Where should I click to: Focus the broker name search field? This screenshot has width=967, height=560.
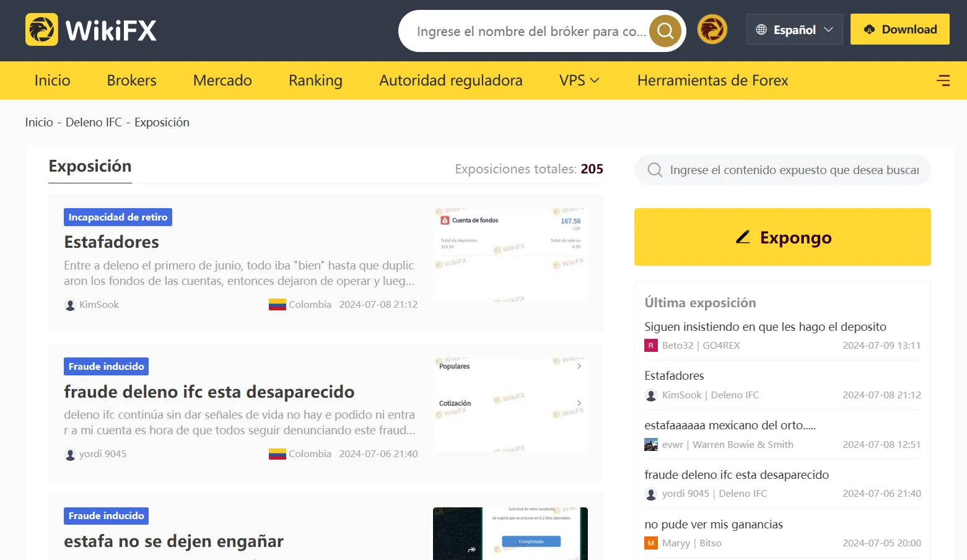[532, 31]
